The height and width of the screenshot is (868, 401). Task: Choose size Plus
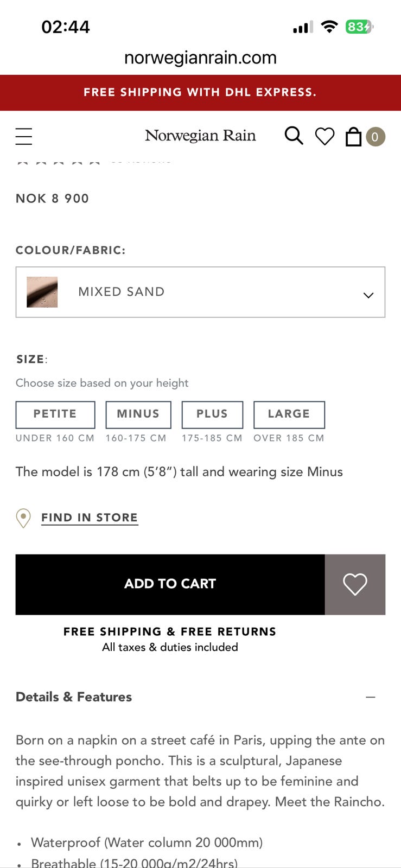(x=212, y=414)
